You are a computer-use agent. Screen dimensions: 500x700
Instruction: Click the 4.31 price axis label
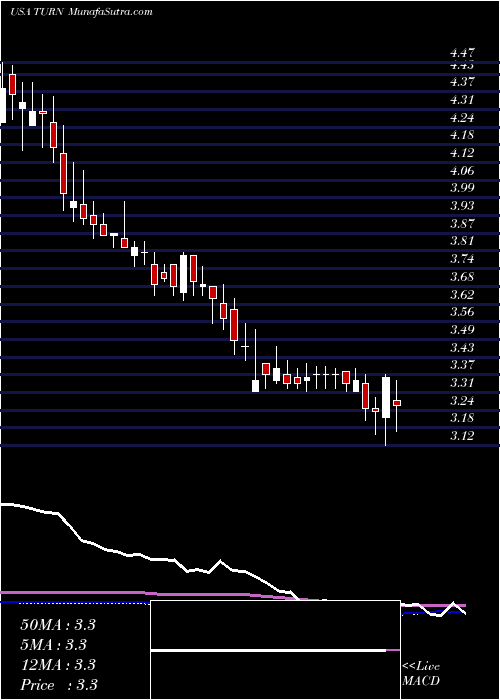click(462, 100)
